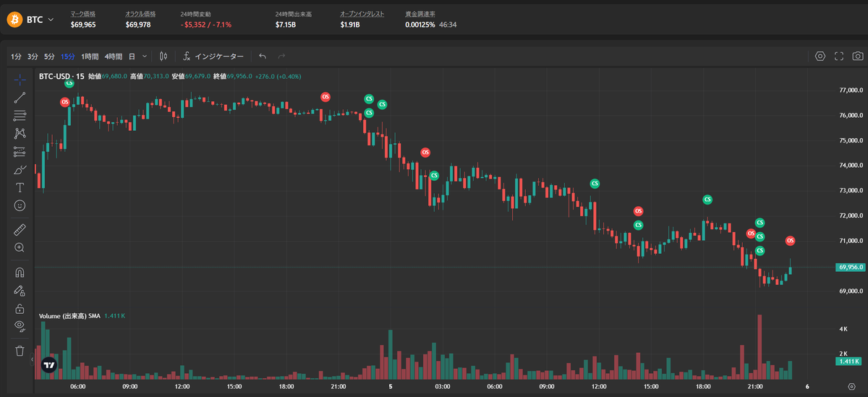Screen dimensions: 868x397
Task: Select the XABCD pattern tool
Action: (20, 133)
